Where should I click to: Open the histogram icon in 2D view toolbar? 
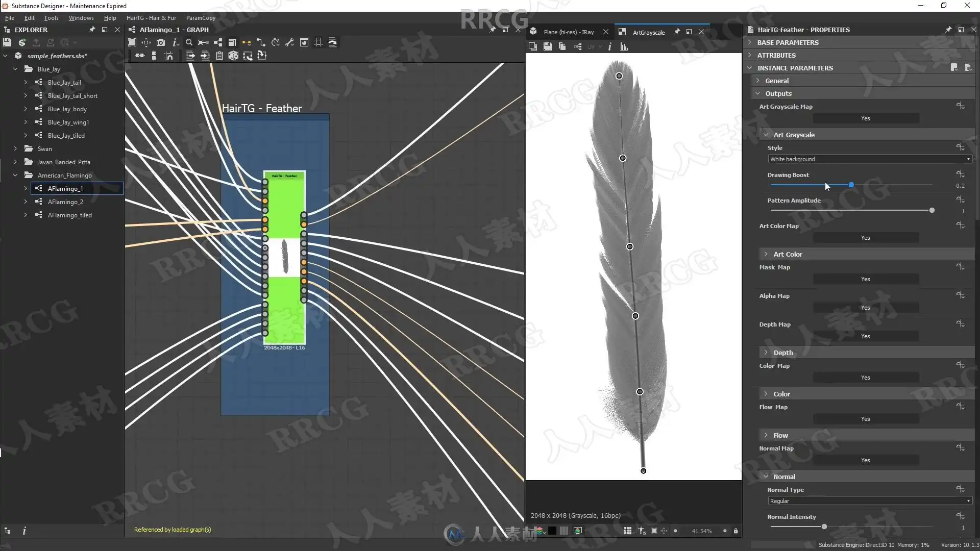coord(624,46)
